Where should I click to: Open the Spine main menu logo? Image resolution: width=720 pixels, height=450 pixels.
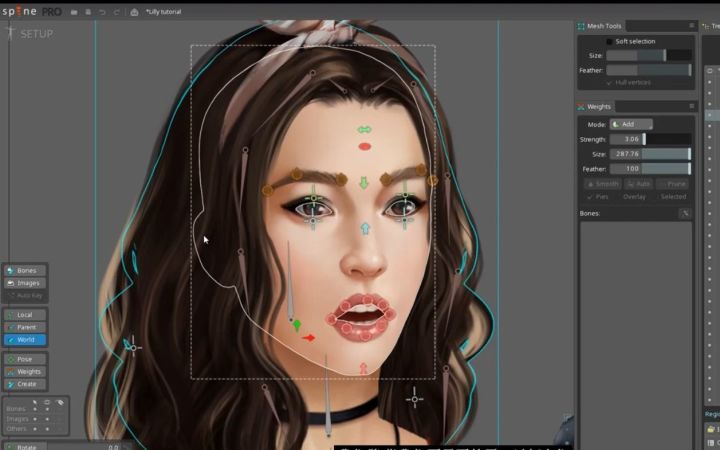coord(31,11)
